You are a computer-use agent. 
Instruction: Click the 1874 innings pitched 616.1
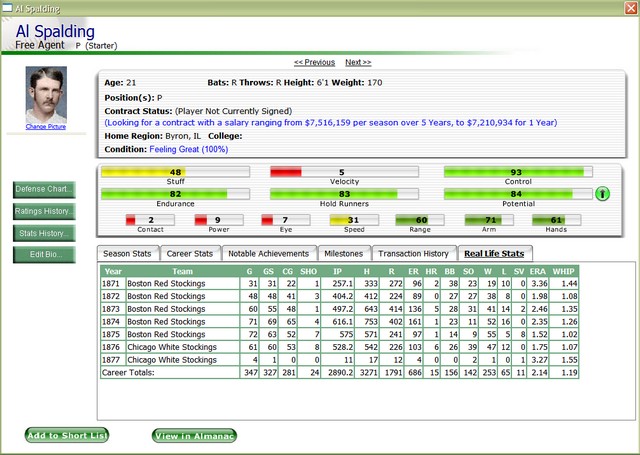pos(343,322)
